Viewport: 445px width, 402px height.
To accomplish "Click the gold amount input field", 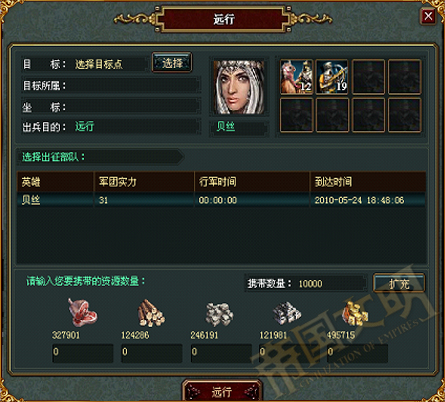I will click(357, 353).
